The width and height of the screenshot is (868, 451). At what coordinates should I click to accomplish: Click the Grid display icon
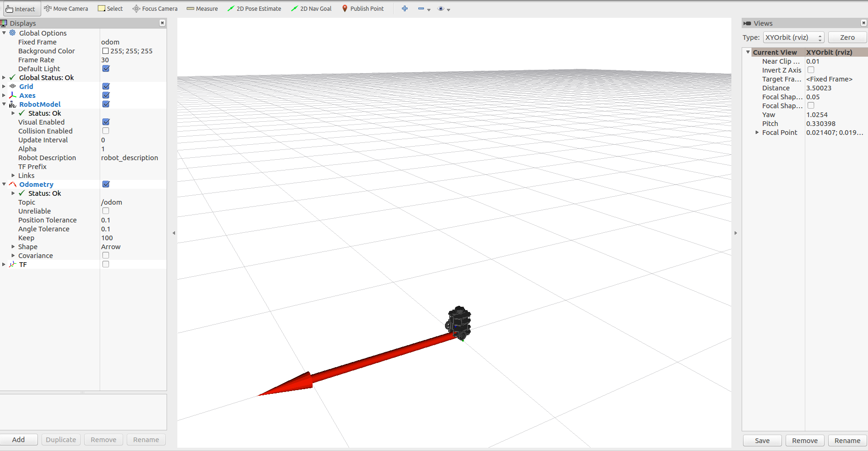[x=13, y=86]
